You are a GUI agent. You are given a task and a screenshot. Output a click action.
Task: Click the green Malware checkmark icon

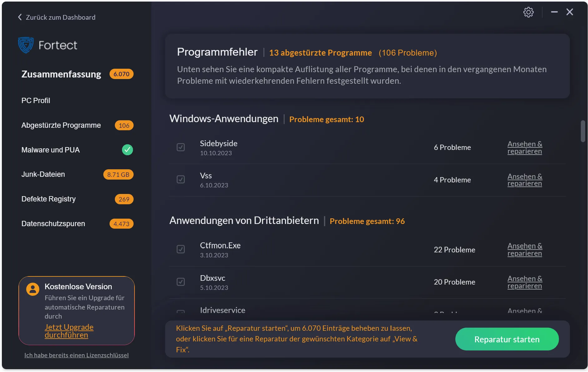pyautogui.click(x=127, y=150)
